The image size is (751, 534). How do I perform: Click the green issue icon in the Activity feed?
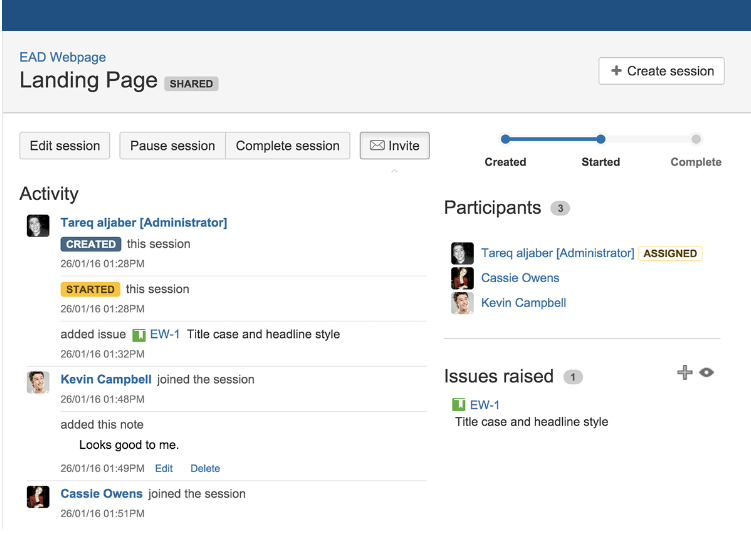click(139, 335)
